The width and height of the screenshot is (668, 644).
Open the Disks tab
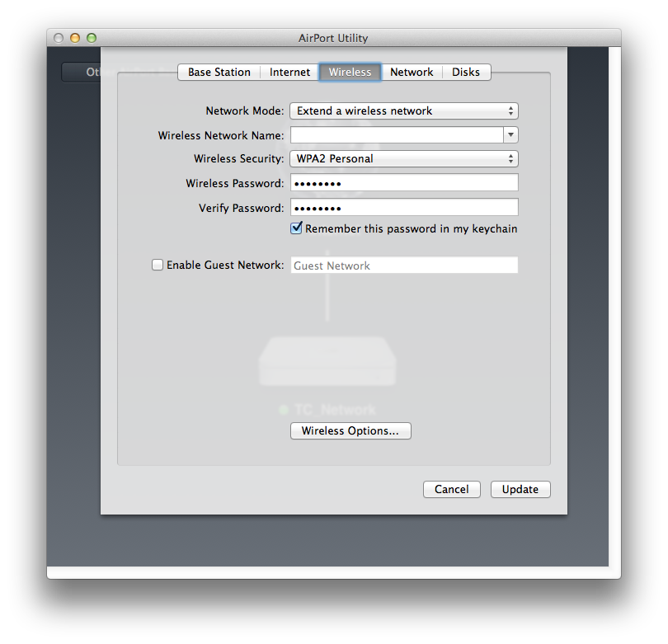466,72
